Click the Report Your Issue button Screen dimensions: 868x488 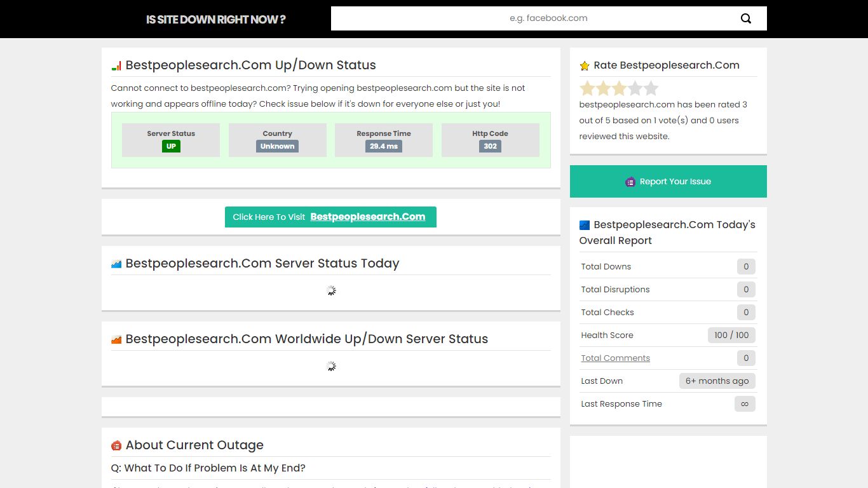[x=668, y=181]
